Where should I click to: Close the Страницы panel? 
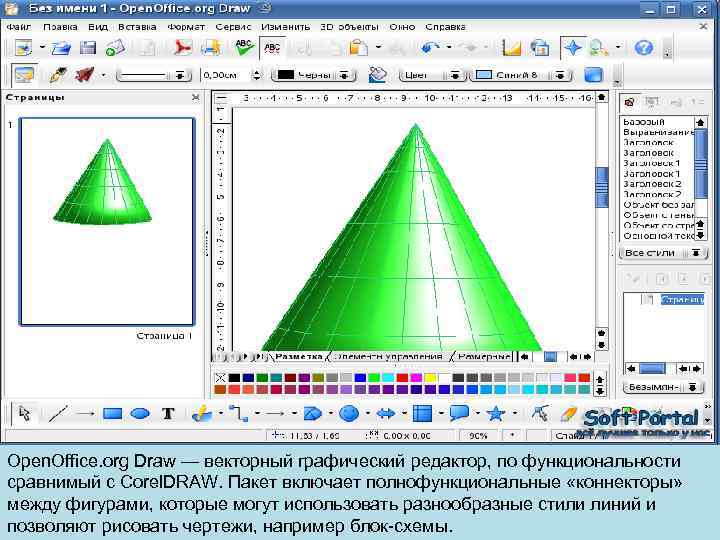click(x=196, y=97)
